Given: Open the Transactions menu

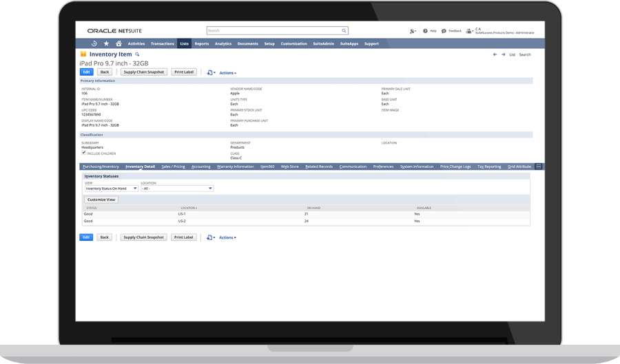Looking at the screenshot, I should [x=162, y=43].
